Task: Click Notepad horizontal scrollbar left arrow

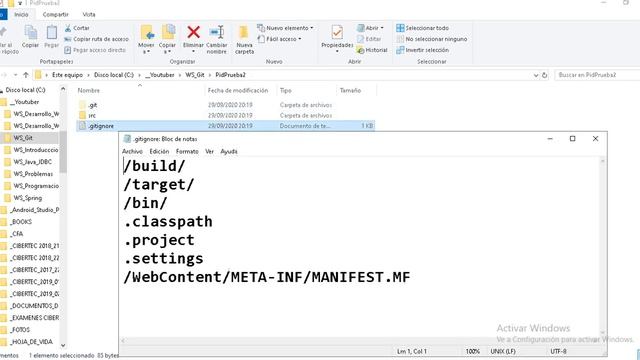Action: tap(123, 340)
